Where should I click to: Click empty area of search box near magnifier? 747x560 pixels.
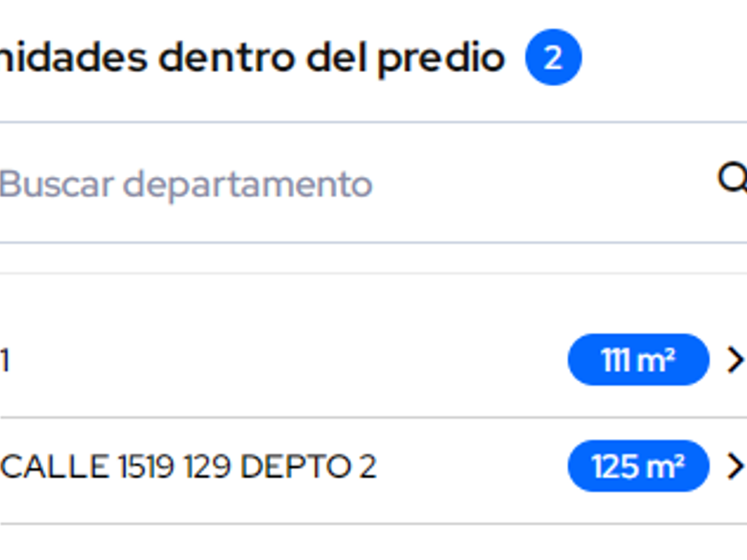(622, 183)
